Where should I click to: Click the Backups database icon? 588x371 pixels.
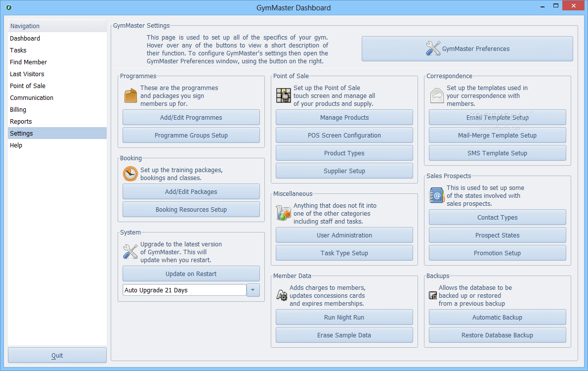[x=433, y=295]
